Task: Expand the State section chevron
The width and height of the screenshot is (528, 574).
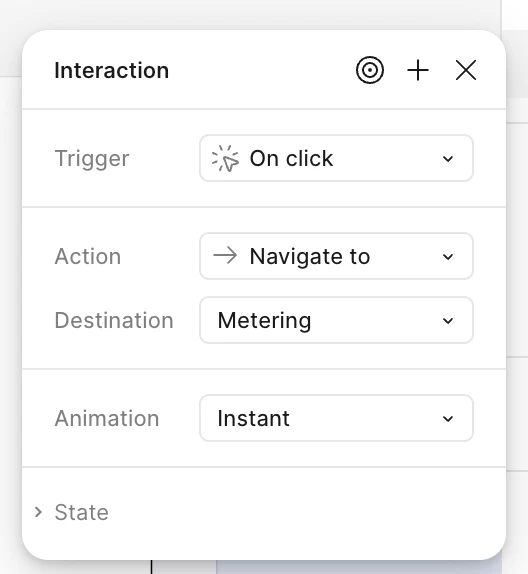Action: (x=38, y=512)
